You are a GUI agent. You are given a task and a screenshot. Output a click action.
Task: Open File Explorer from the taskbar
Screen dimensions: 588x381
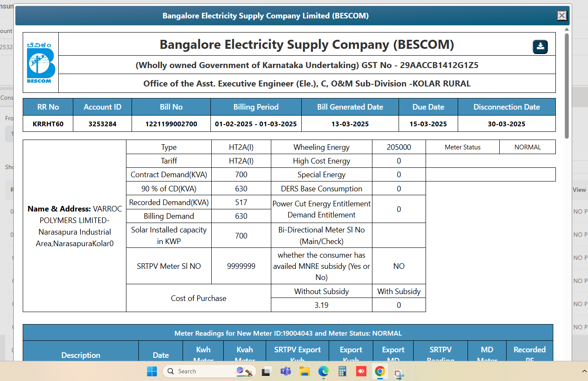coord(305,371)
